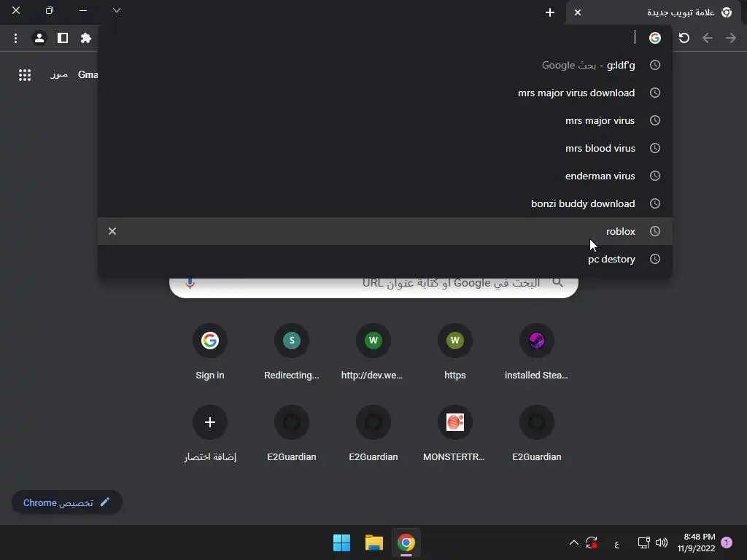Toggle the side panel icon
The image size is (747, 560).
tap(63, 38)
